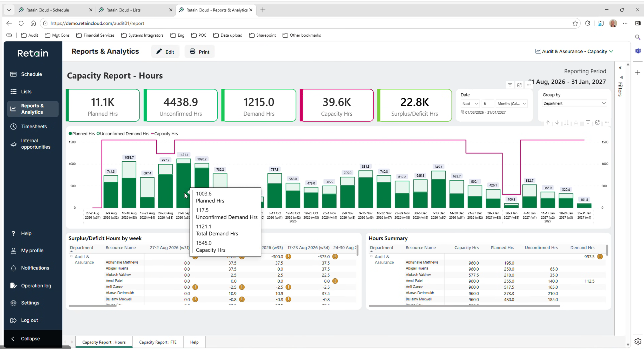644x349 pixels.
Task: Open a new browser tab
Action: [263, 10]
